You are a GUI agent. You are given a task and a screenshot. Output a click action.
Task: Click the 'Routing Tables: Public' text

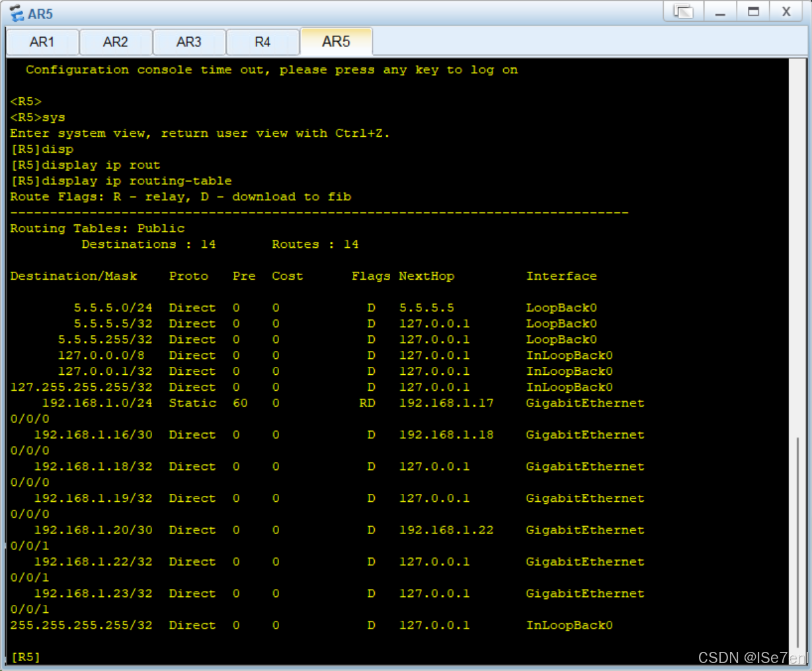coord(98,229)
